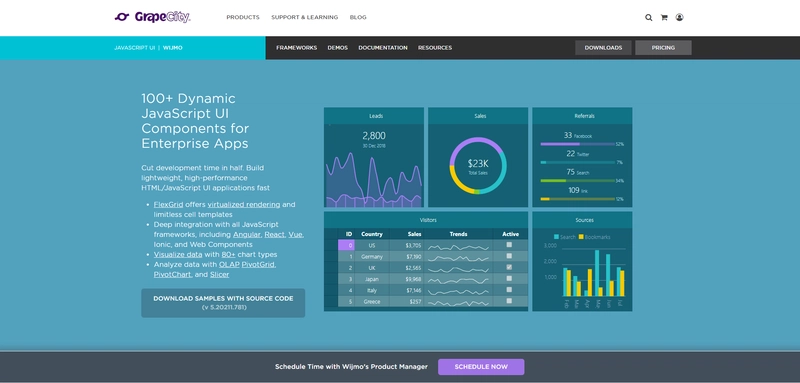The height and width of the screenshot is (383, 800).
Task: Click the Bookmarks legend marker in Sources chart
Action: (581, 237)
